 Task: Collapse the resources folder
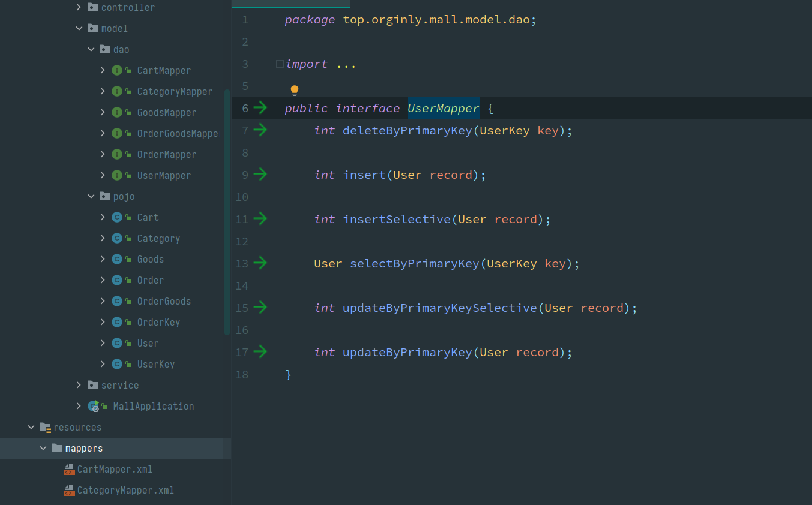pyautogui.click(x=31, y=427)
